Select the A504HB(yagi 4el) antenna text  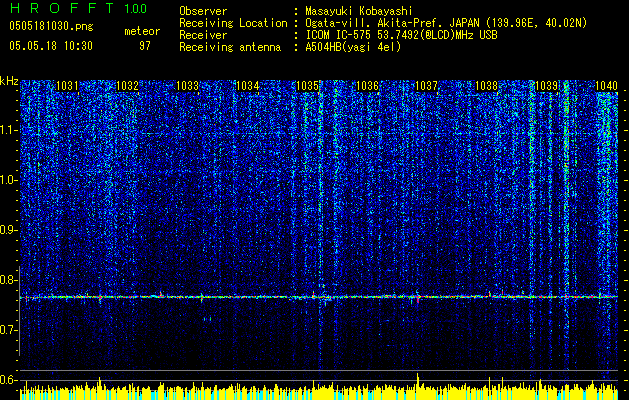(x=353, y=47)
